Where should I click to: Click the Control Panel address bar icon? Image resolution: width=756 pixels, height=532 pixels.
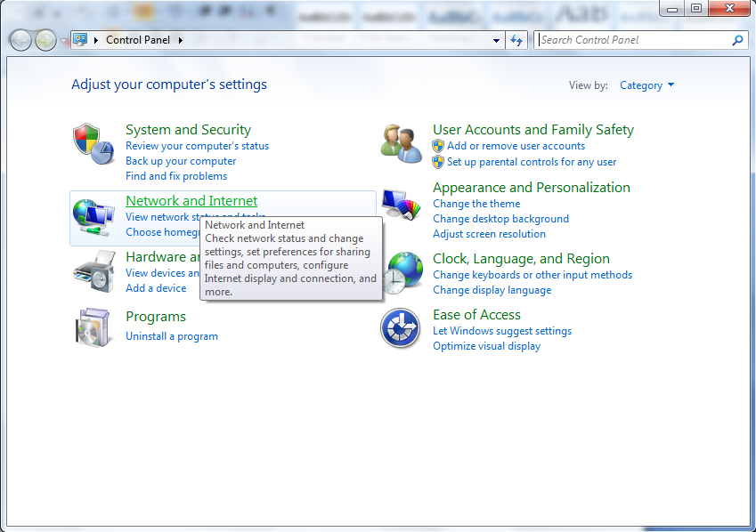80,39
